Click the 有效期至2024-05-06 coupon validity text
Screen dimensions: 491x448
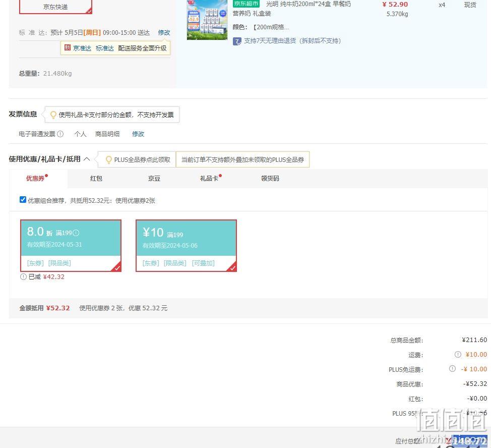pos(170,246)
